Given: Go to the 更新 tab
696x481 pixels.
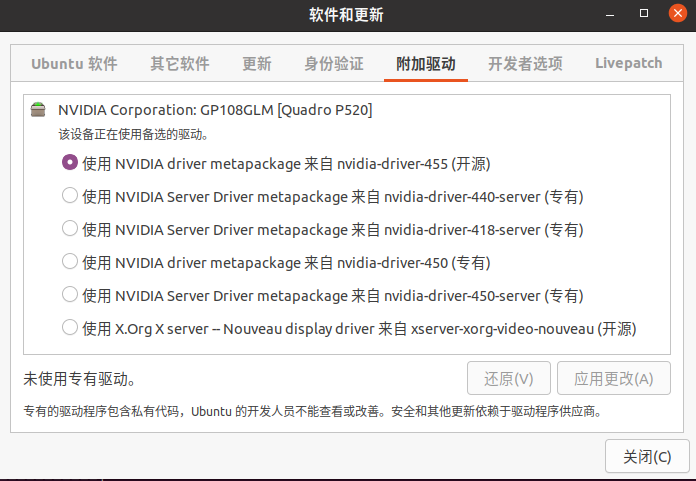Looking at the screenshot, I should 257,63.
